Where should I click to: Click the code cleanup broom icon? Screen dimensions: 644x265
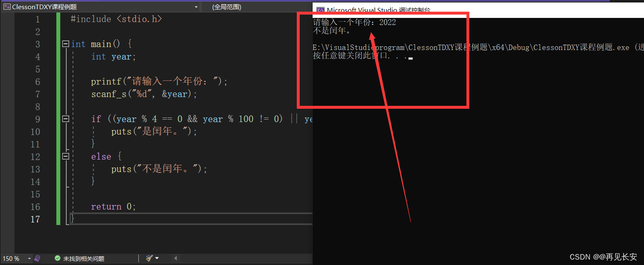[x=149, y=258]
